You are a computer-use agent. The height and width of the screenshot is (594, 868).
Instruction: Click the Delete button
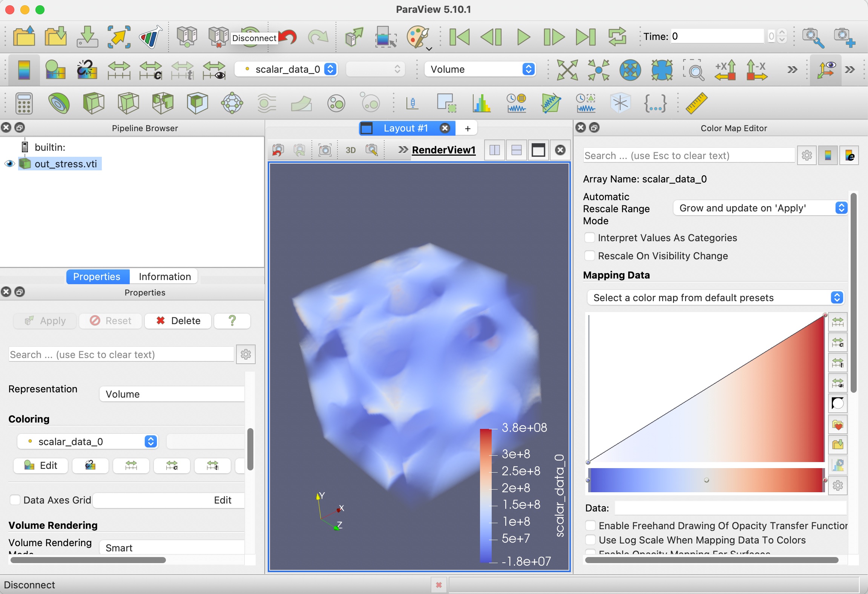coord(178,321)
